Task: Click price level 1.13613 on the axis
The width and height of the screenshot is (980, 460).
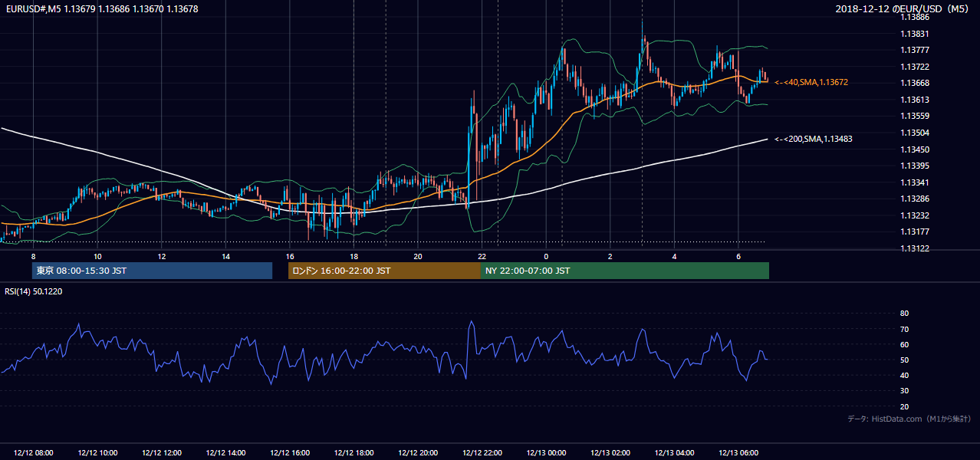Action: click(916, 100)
